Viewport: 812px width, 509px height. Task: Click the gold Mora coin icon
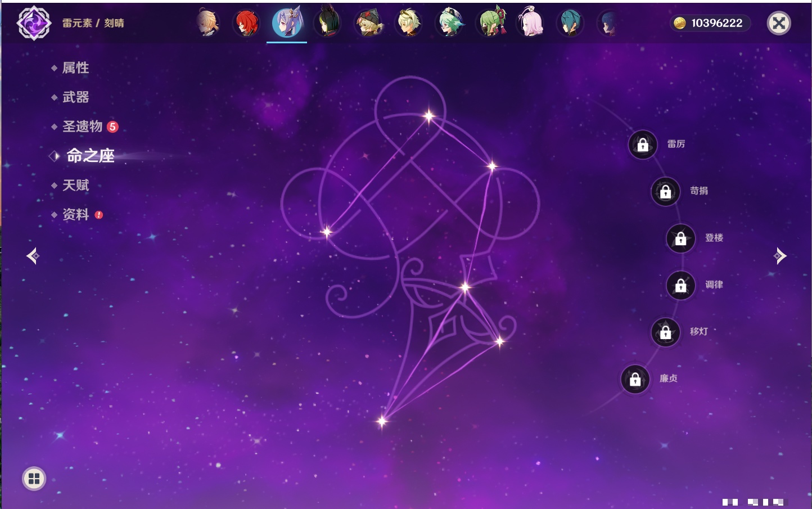click(x=680, y=23)
